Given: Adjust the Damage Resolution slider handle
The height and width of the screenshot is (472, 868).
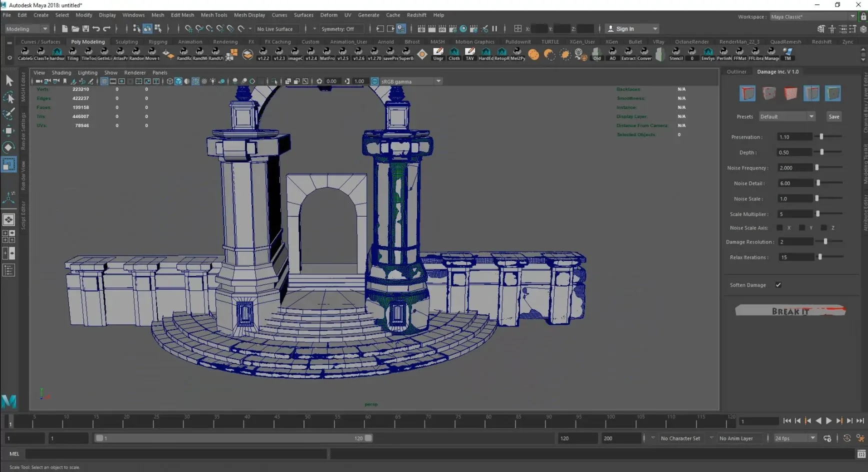Looking at the screenshot, I should click(825, 242).
